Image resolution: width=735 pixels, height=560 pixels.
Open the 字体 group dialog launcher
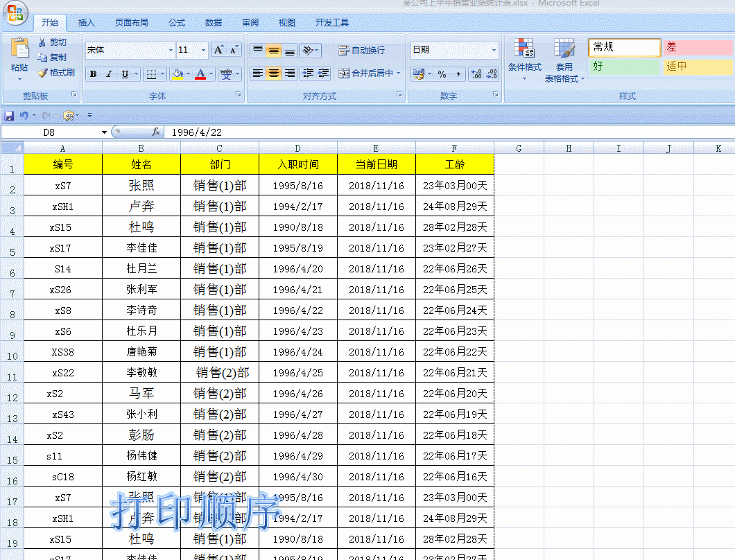pos(238,95)
